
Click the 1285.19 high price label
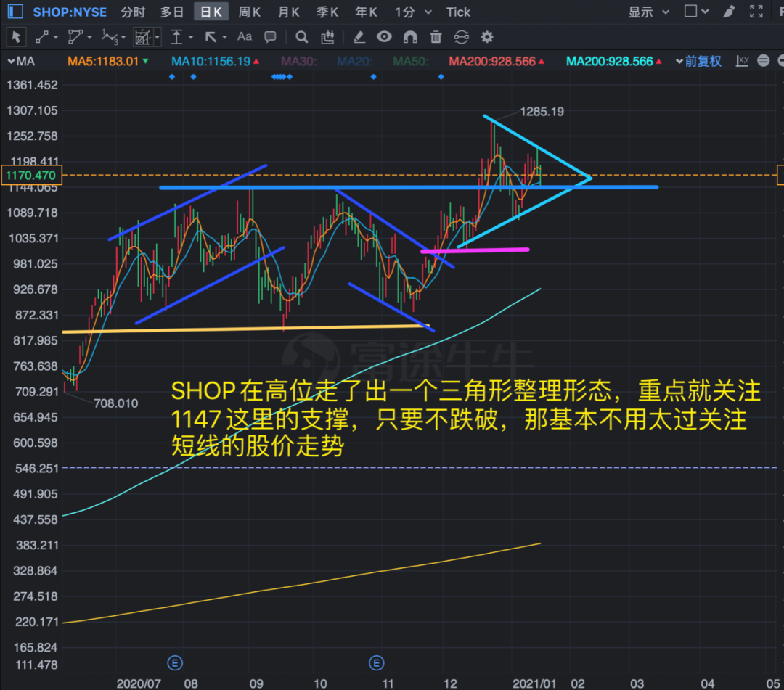(x=542, y=112)
